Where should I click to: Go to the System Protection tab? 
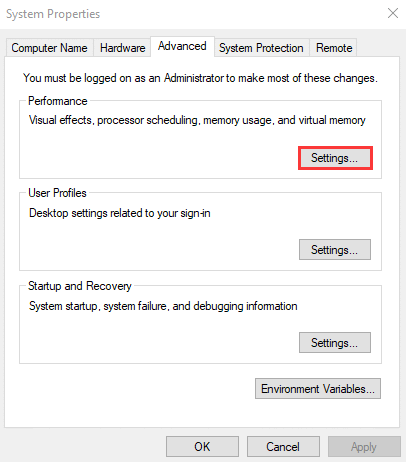[x=261, y=48]
